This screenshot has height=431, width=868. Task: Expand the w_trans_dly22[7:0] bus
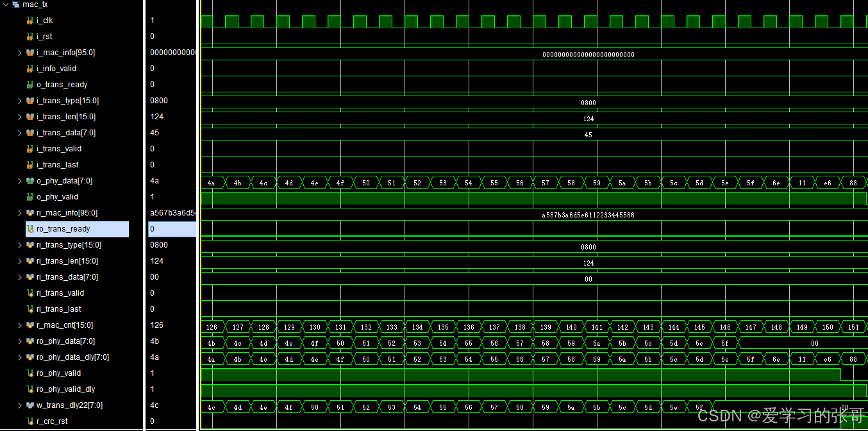tap(20, 405)
